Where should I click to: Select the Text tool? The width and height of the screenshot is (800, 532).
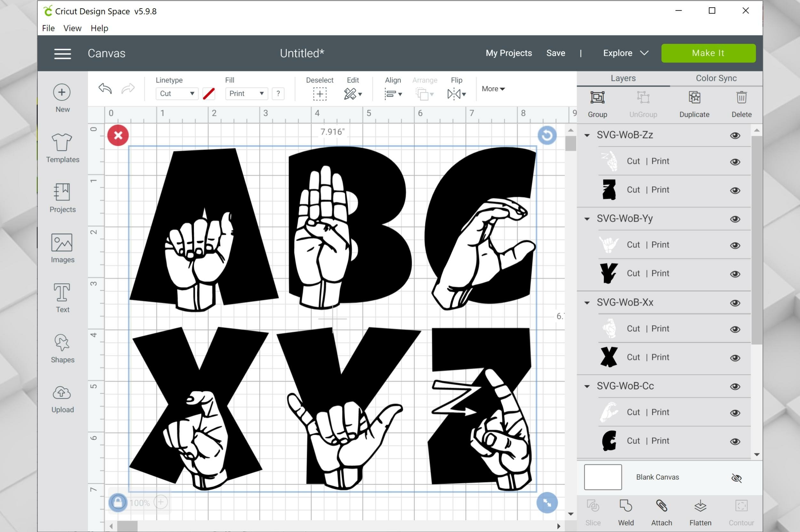(x=62, y=292)
